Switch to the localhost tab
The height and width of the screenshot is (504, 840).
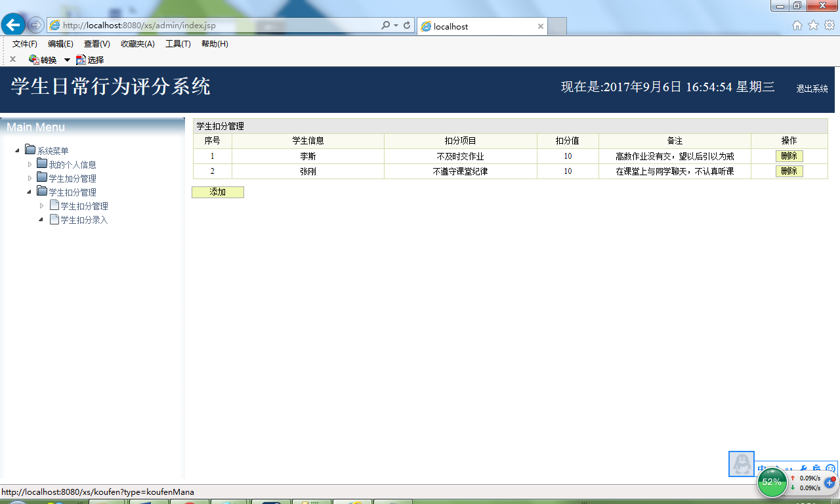(482, 26)
